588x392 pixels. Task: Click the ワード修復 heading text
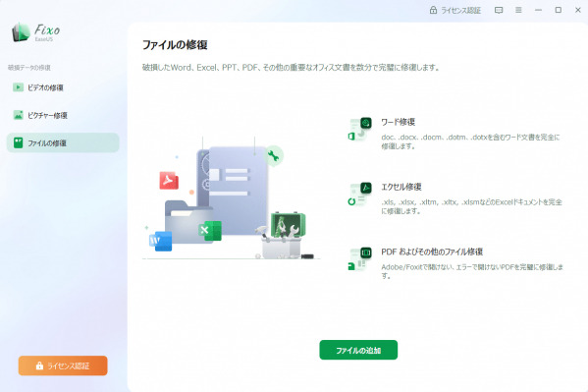pyautogui.click(x=398, y=122)
